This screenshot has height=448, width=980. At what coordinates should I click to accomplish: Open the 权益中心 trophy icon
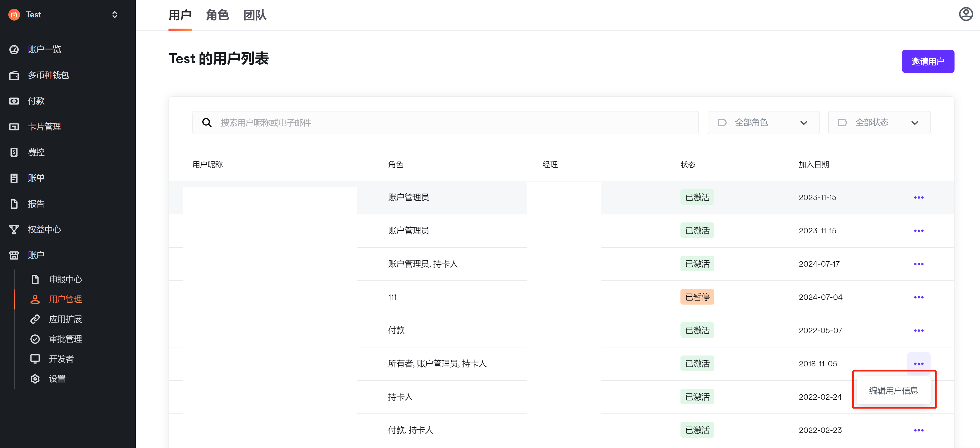(14, 230)
